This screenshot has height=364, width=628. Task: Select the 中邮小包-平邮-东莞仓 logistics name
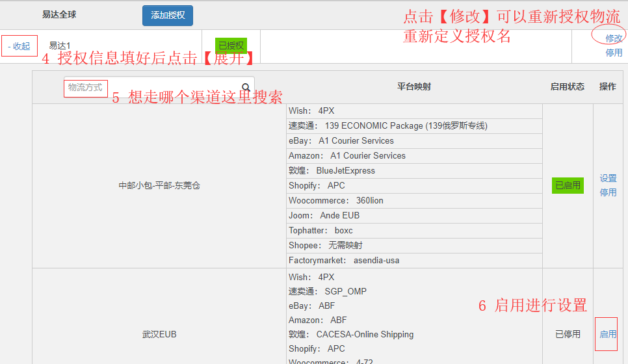pyautogui.click(x=159, y=185)
